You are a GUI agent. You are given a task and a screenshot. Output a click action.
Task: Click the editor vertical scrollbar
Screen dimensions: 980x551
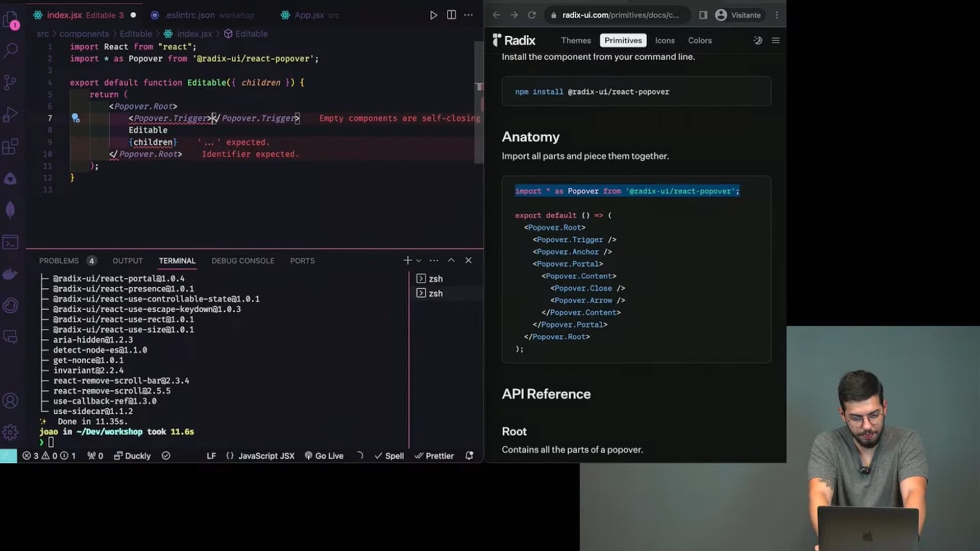tap(479, 102)
